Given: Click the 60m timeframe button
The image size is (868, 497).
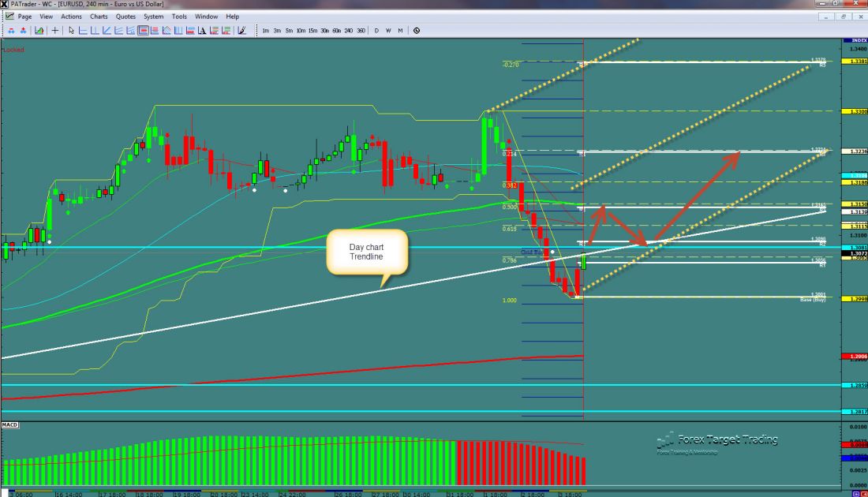Looking at the screenshot, I should coord(337,31).
